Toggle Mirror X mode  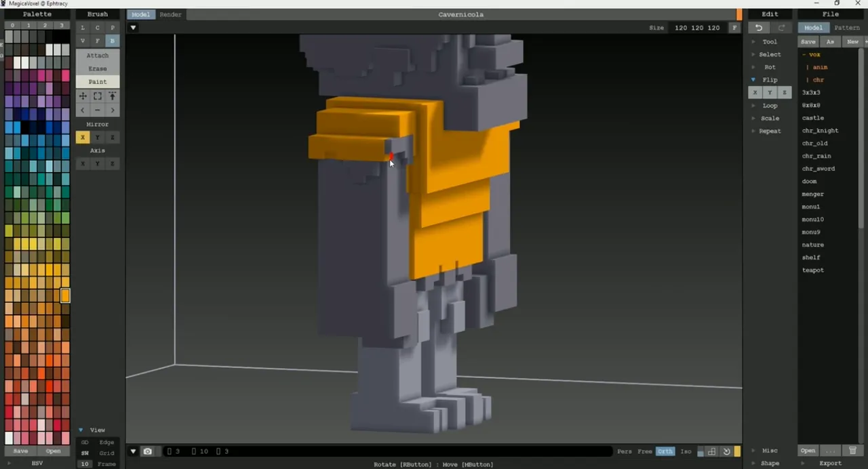(x=83, y=137)
